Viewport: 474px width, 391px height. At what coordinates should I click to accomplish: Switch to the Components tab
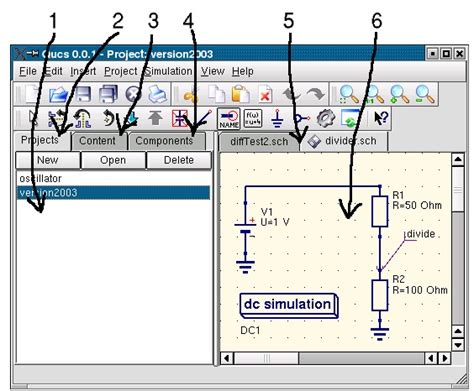point(167,141)
